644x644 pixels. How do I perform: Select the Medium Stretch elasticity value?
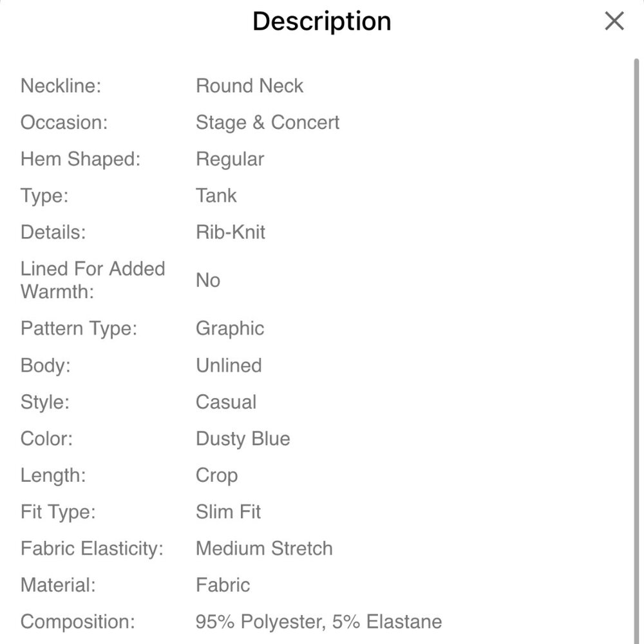tap(264, 549)
